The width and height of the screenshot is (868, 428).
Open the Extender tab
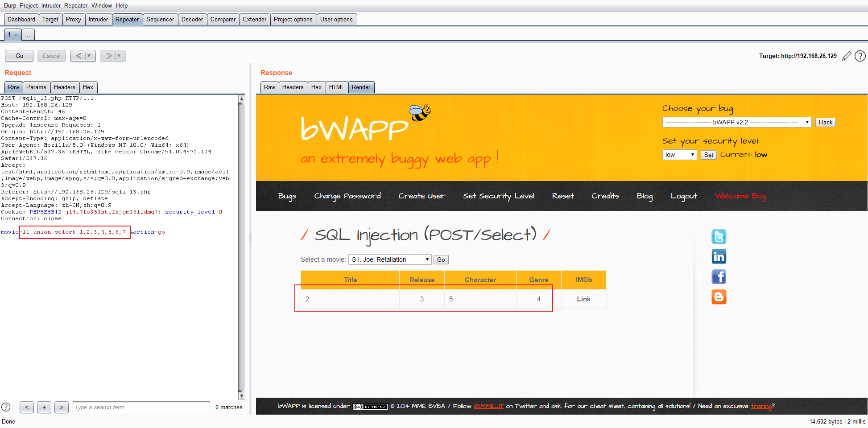[x=255, y=19]
